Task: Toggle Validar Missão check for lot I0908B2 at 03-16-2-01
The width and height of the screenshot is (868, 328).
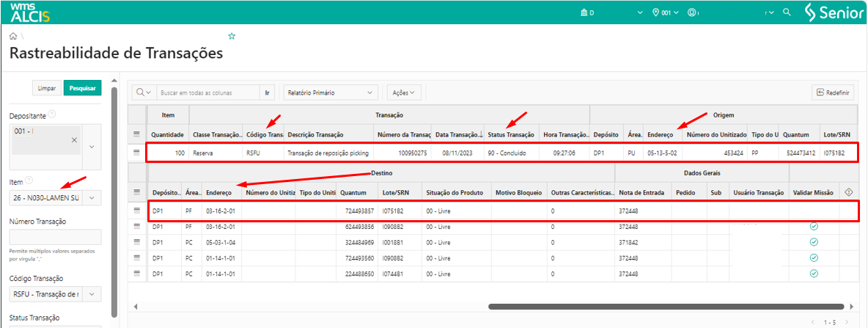Action: click(813, 226)
